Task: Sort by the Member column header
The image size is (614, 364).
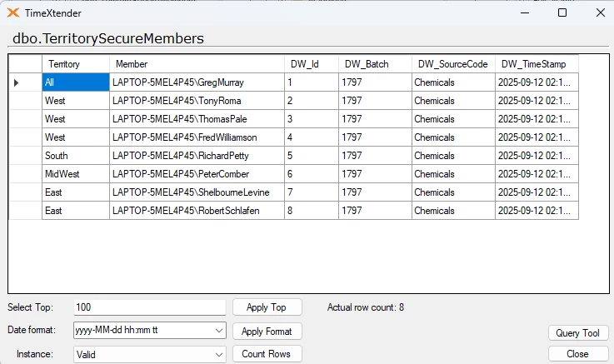Action: (x=197, y=64)
